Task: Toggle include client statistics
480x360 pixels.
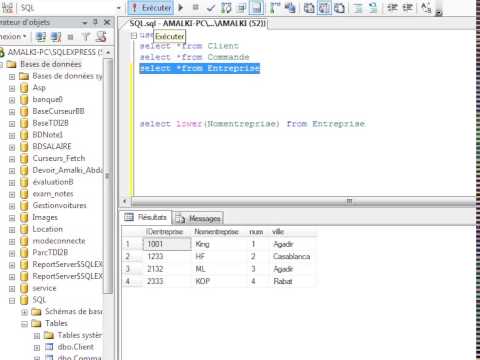Action: pos(290,8)
